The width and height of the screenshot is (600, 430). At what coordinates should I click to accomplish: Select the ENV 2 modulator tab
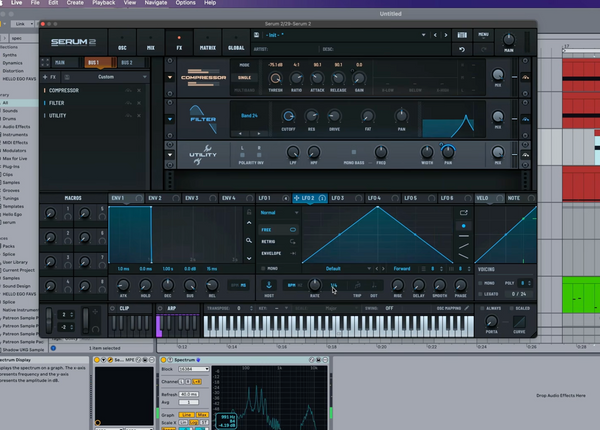(x=161, y=198)
